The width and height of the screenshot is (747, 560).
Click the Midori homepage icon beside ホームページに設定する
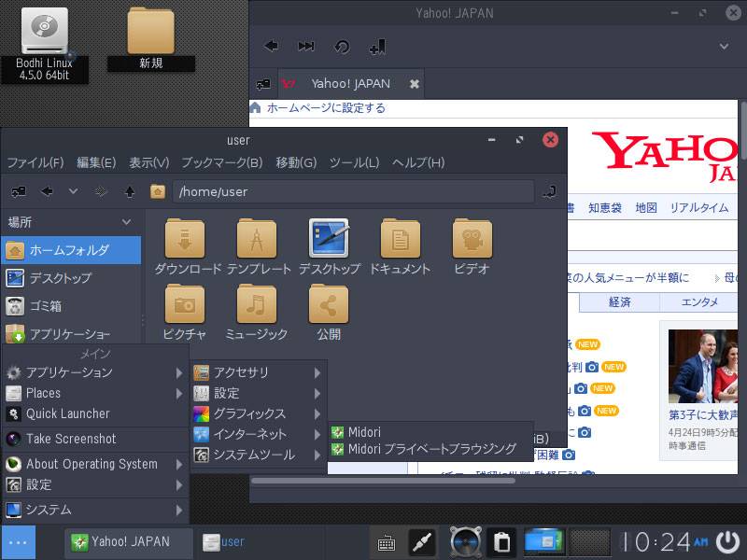point(255,107)
